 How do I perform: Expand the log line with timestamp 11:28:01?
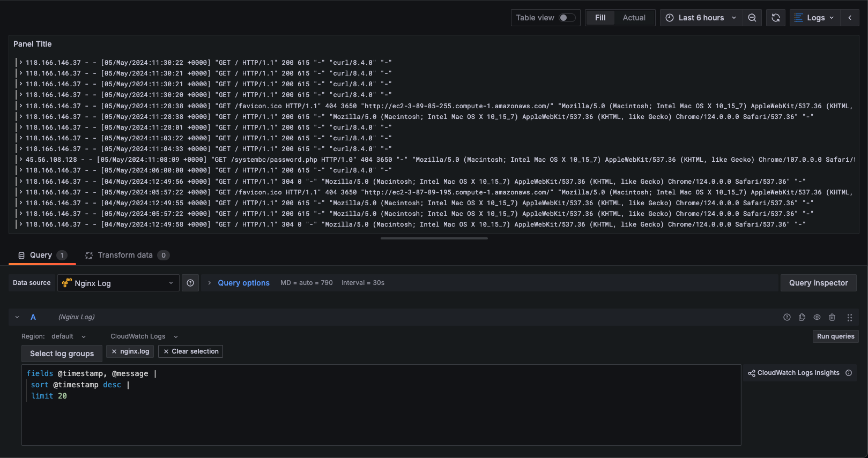(x=21, y=127)
